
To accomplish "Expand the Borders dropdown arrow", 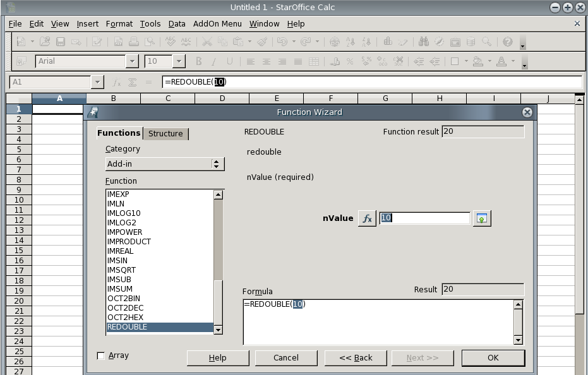I will click(x=466, y=61).
